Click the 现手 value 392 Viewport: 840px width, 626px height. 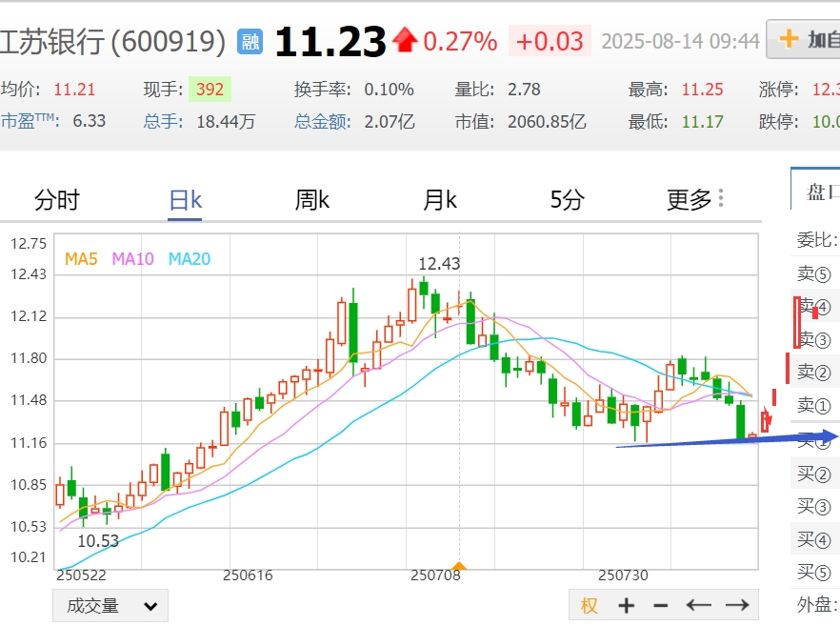(x=210, y=89)
